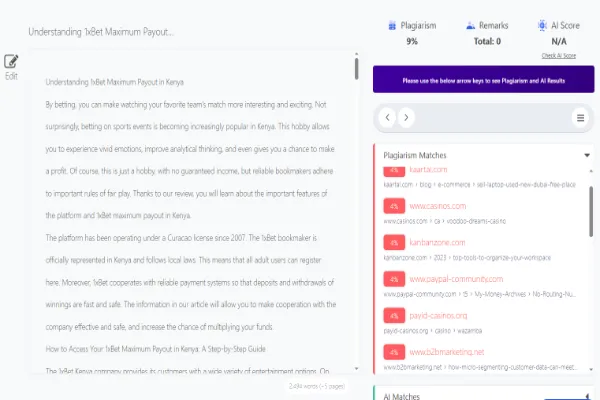Click the document scroll-down arrow
This screenshot has height=400, width=600.
coord(356,369)
